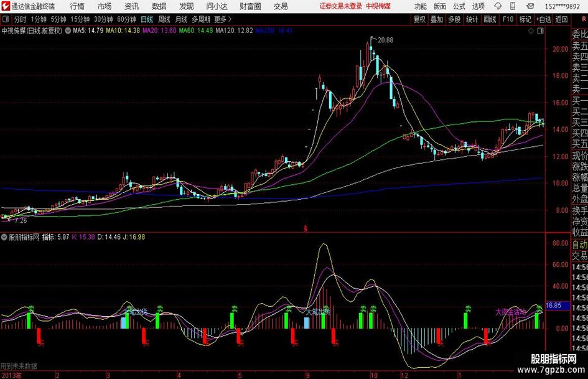Open the 公式 menu
Viewport: 588px width, 379px height.
(x=459, y=6)
